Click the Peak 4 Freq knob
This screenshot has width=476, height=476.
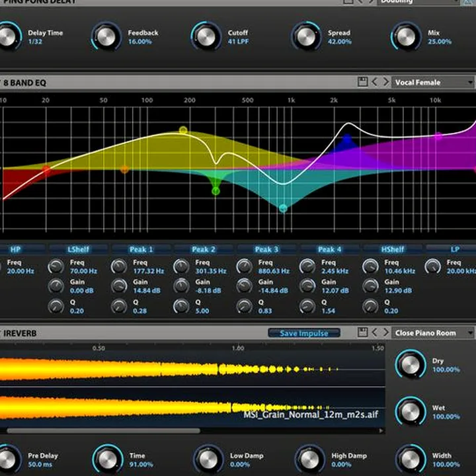[307, 266]
